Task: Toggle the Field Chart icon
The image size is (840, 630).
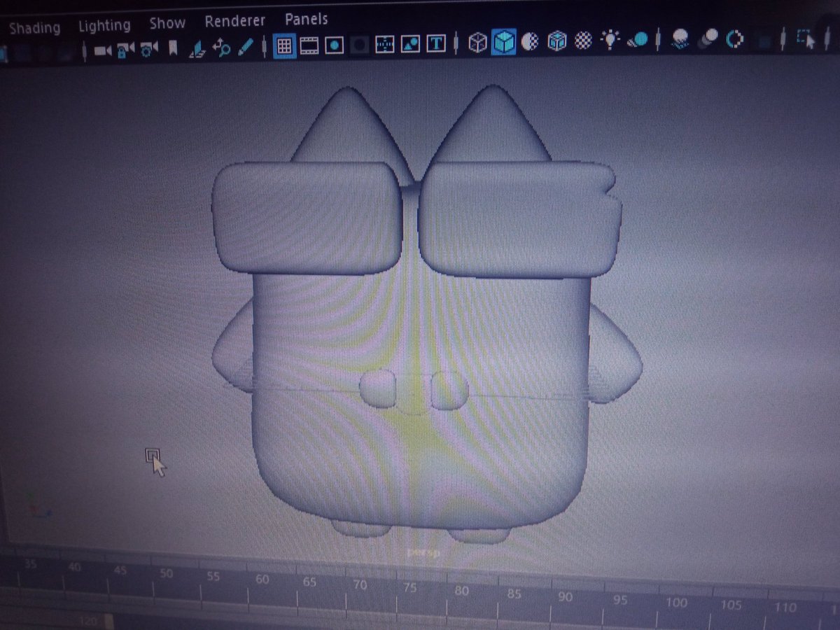Action: [385, 44]
